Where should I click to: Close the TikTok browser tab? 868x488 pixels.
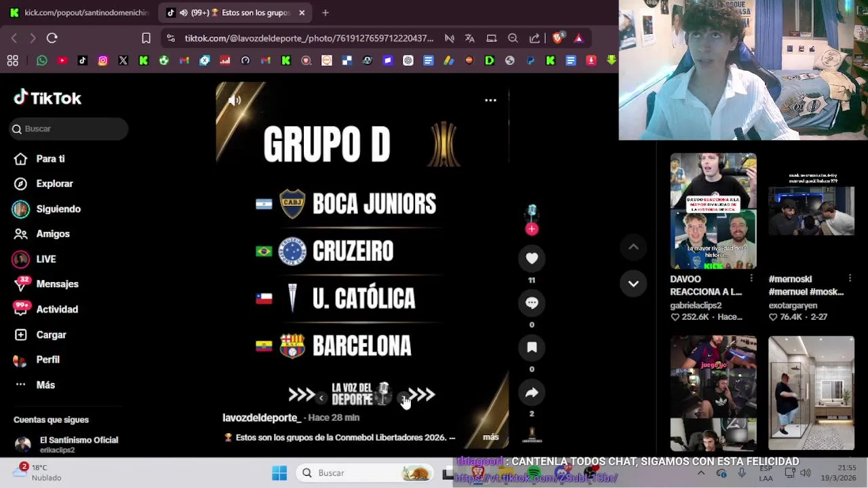click(302, 12)
